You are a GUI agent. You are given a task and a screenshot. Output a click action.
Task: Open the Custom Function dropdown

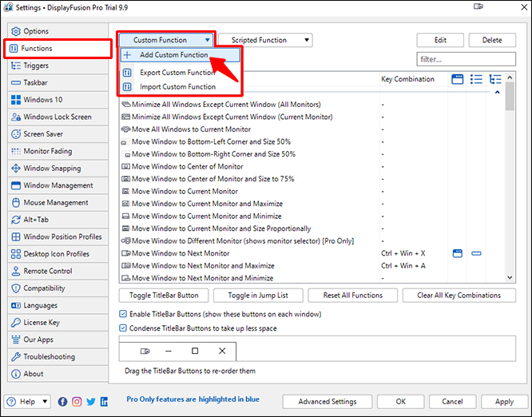pyautogui.click(x=166, y=40)
